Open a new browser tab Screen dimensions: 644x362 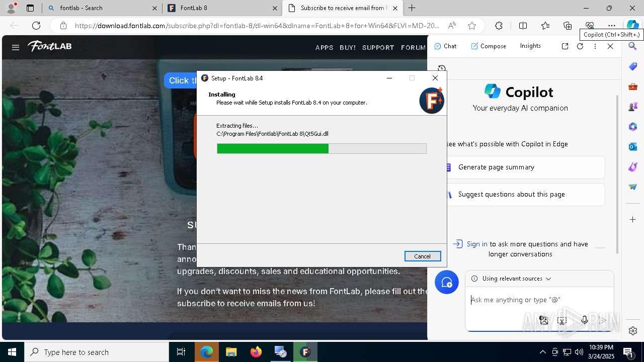pos(412,8)
